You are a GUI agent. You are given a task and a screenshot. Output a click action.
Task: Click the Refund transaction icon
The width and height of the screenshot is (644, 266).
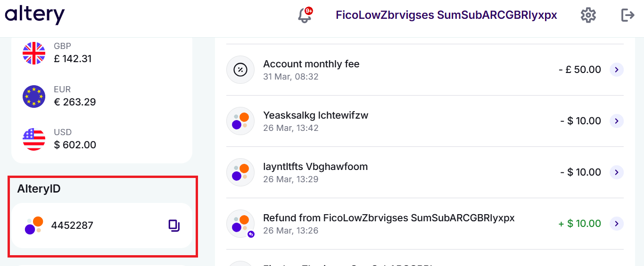[240, 224]
